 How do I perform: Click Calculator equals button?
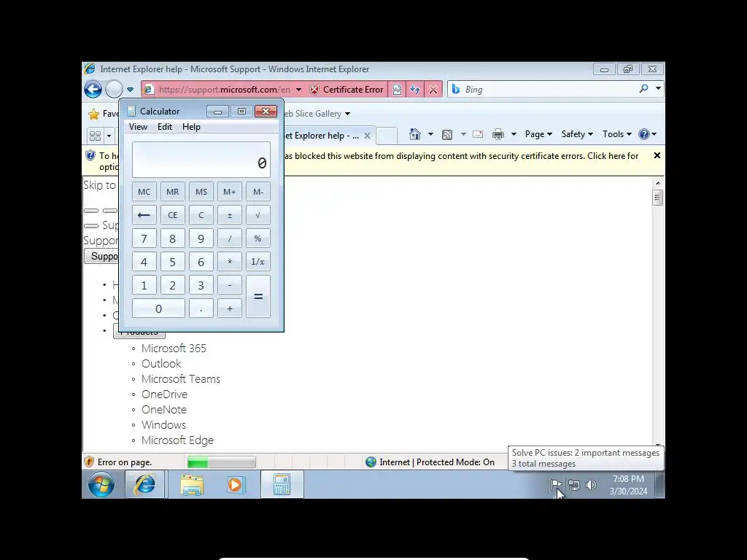point(258,297)
